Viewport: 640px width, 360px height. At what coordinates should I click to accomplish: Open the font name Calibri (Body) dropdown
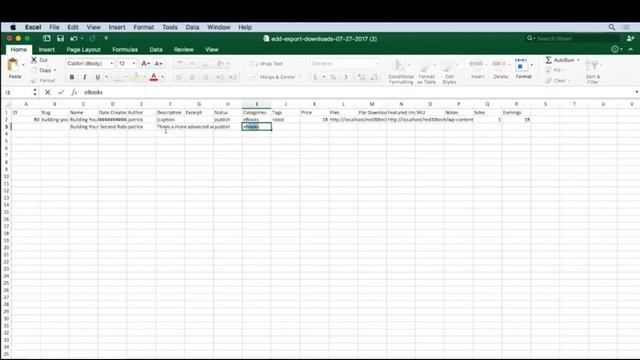point(111,64)
